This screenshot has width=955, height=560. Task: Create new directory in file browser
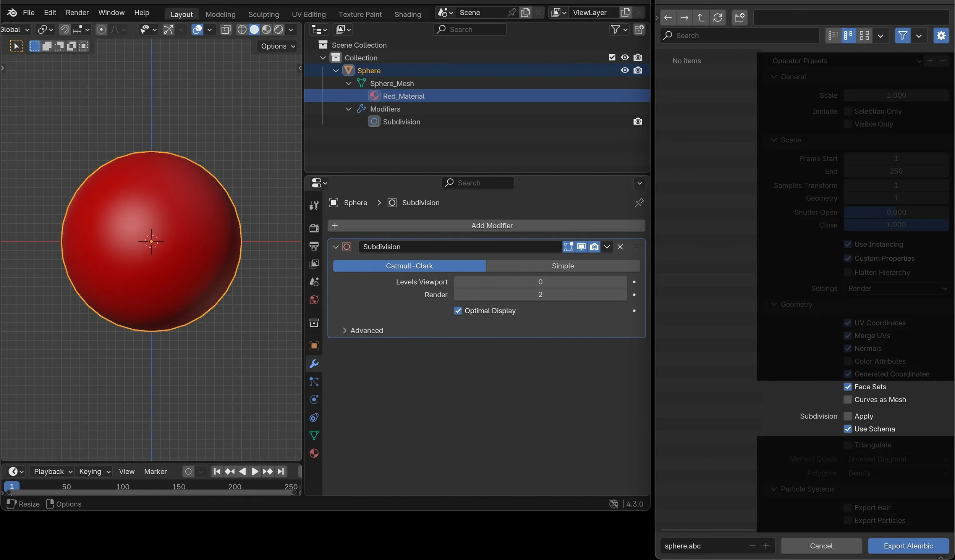(739, 17)
